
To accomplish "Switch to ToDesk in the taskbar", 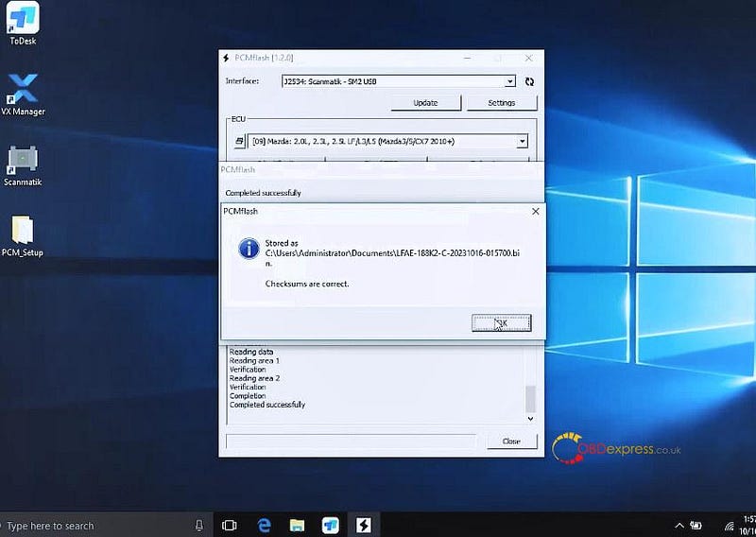I will point(330,526).
